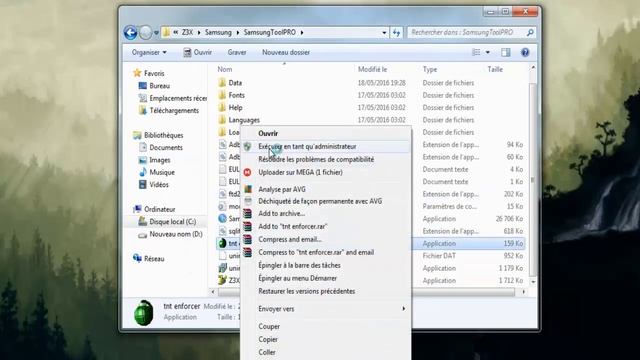Refresh the folder with the refresh button
Image resolution: width=640 pixels, height=360 pixels.
(x=396, y=33)
